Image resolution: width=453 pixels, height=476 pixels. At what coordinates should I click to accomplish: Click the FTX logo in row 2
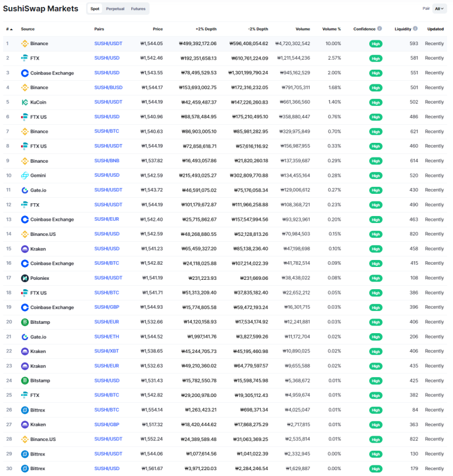point(25,59)
